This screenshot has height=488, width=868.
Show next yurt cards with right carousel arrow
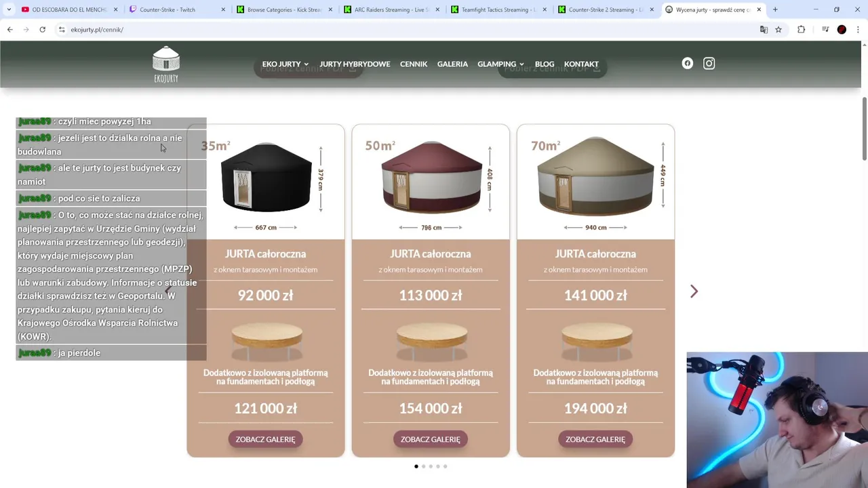click(x=694, y=291)
